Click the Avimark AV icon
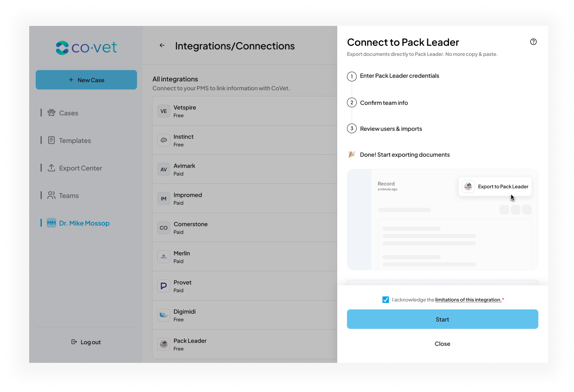The width and height of the screenshot is (574, 392). click(x=164, y=169)
